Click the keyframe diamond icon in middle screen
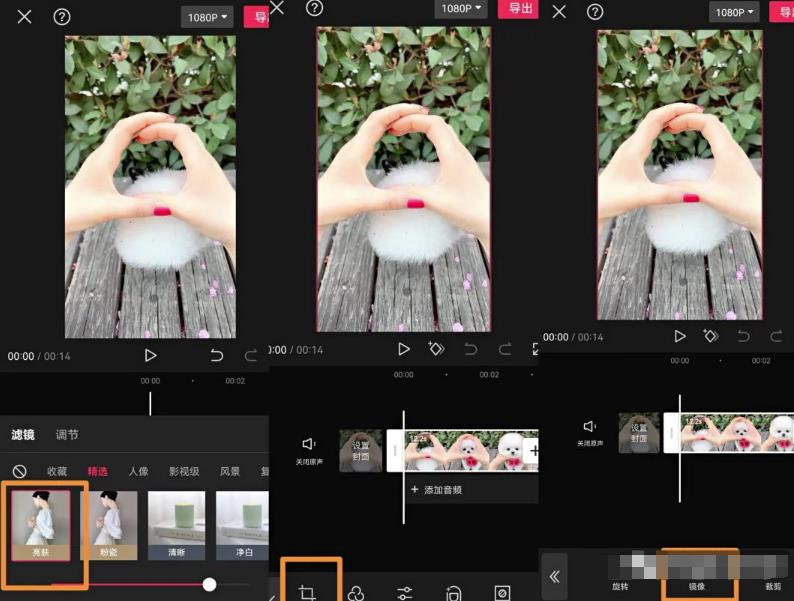 [436, 349]
